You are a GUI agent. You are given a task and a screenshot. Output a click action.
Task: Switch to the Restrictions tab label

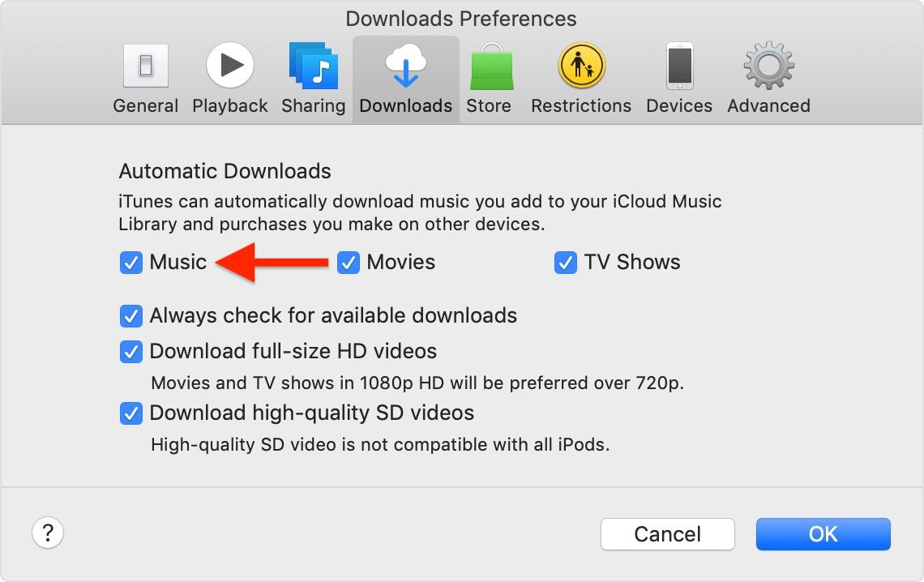(x=581, y=106)
